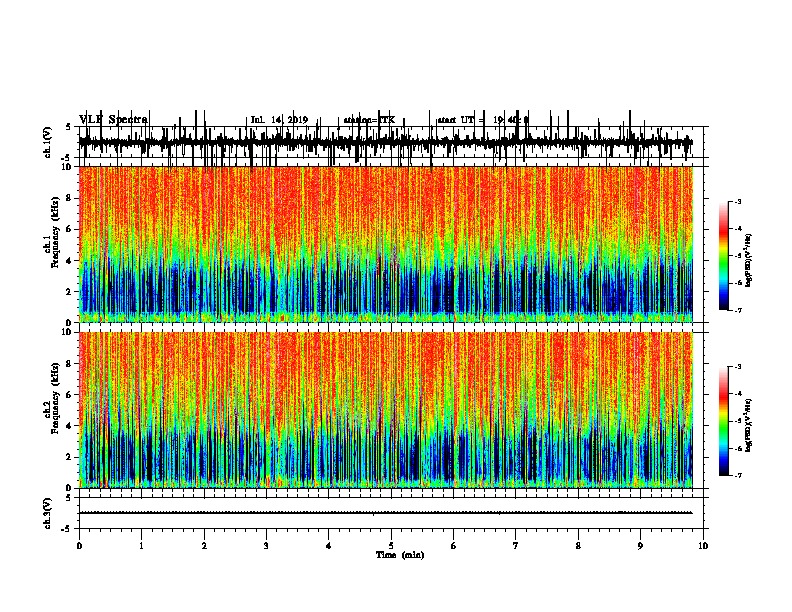This screenshot has height=612, width=792.
Task: Click the time axis tick label '7'
Action: [x=516, y=546]
